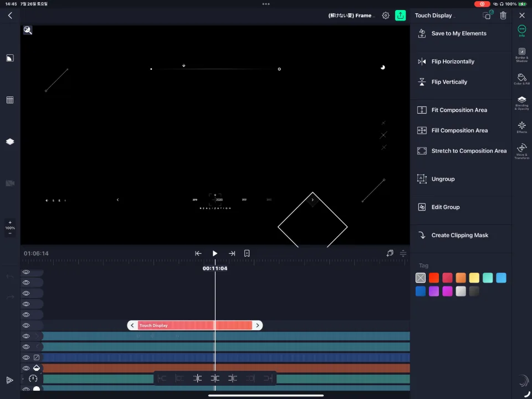532x399 pixels.
Task: Hide the orange track layer
Action: pos(26,368)
